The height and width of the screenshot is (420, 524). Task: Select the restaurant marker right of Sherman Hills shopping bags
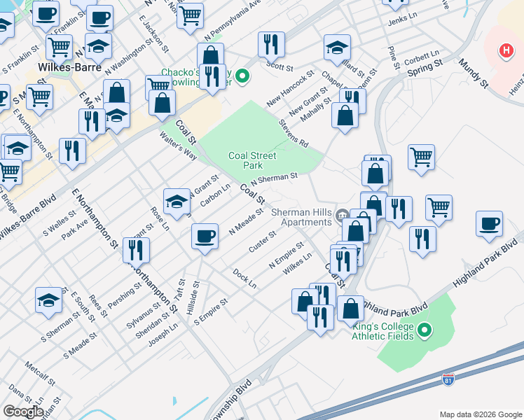(399, 210)
